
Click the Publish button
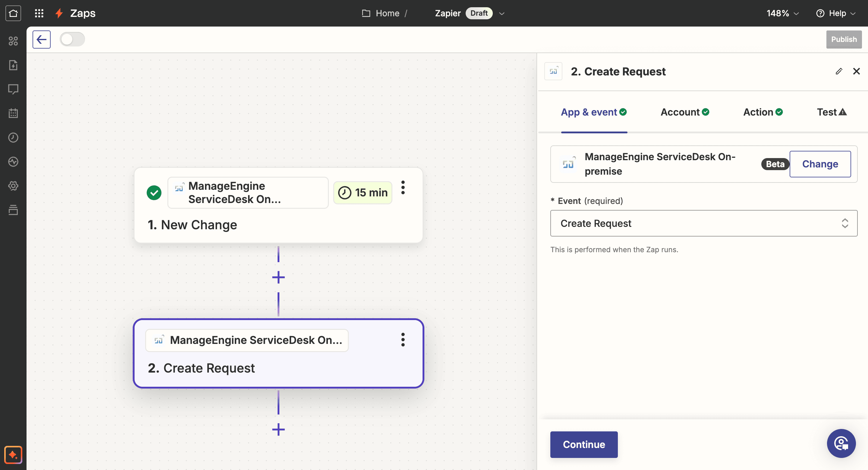844,40
